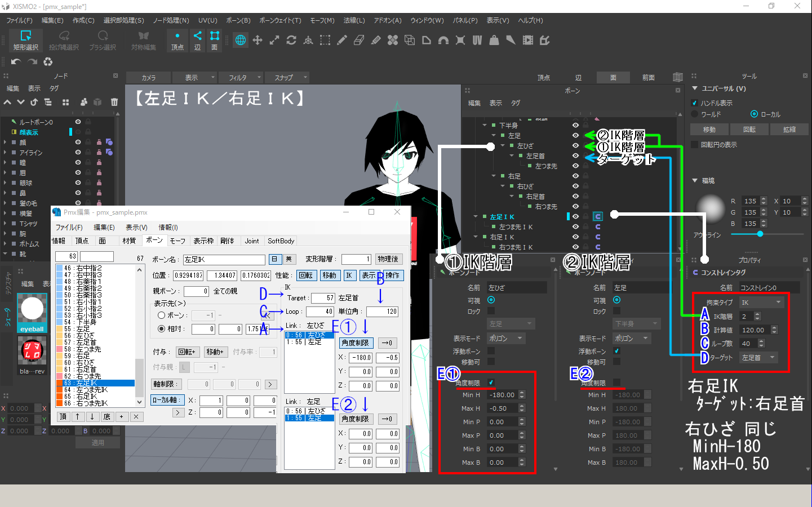Image resolution: width=812 pixels, height=507 pixels.
Task: Click the move-up chevron in the ノード panel
Action: 7,102
